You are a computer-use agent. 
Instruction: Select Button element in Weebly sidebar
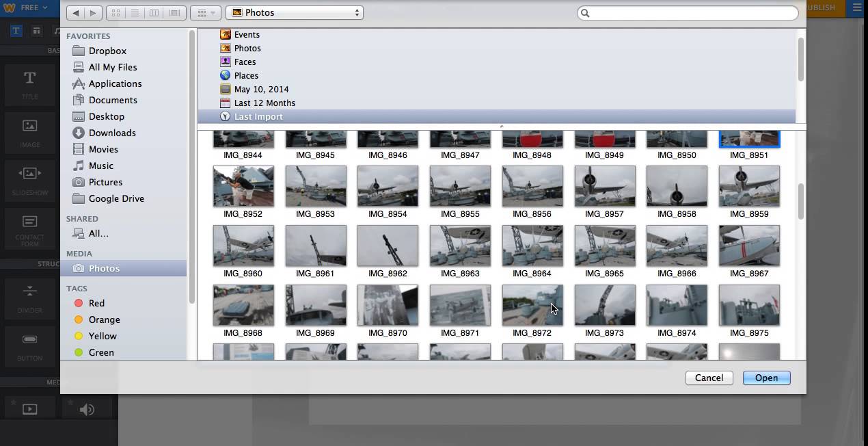coord(29,345)
